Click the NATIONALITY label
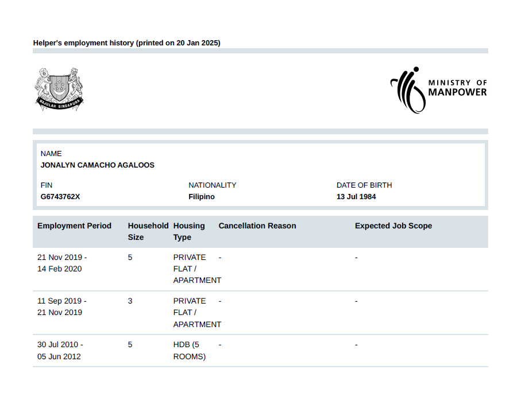Viewport: 521px width, 420px height. (212, 185)
